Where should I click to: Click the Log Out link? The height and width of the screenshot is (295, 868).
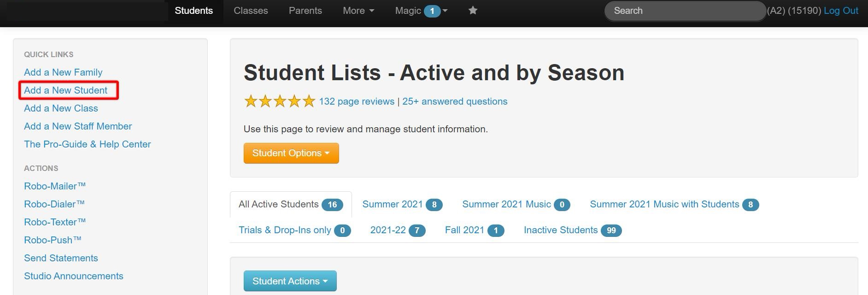(x=841, y=11)
